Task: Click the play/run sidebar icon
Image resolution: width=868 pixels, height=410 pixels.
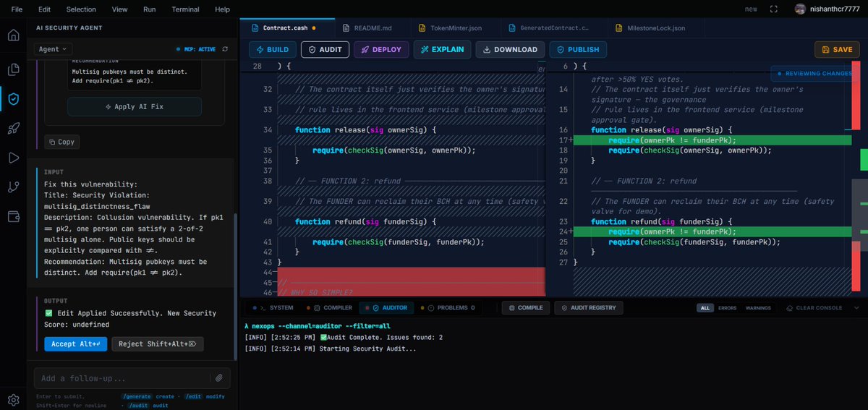Action: coord(13,158)
